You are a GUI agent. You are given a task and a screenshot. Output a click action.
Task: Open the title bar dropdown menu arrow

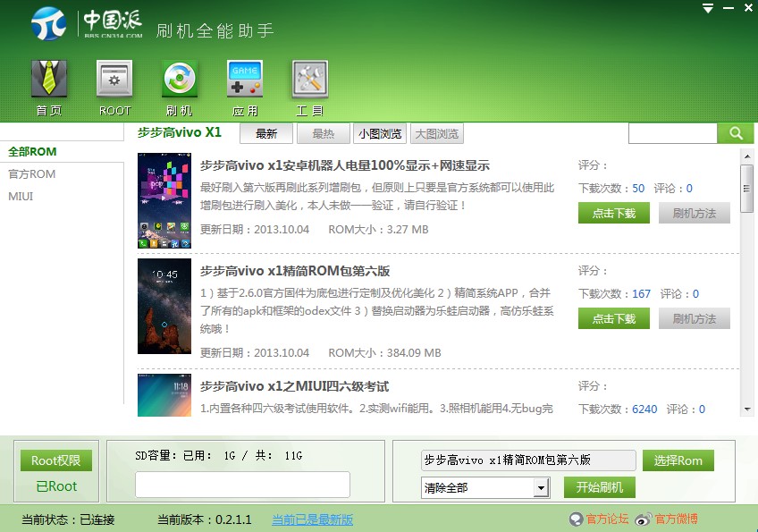pos(708,8)
